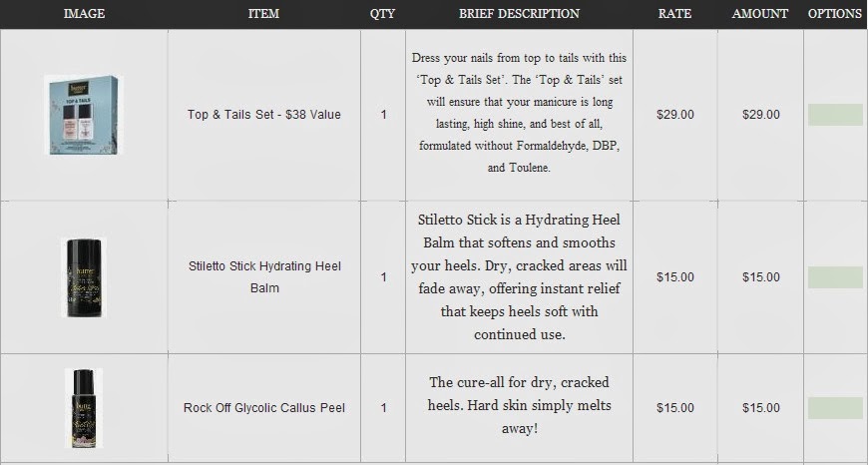
Task: Click the options button for Rock Off Peel
Action: pyautogui.click(x=835, y=408)
